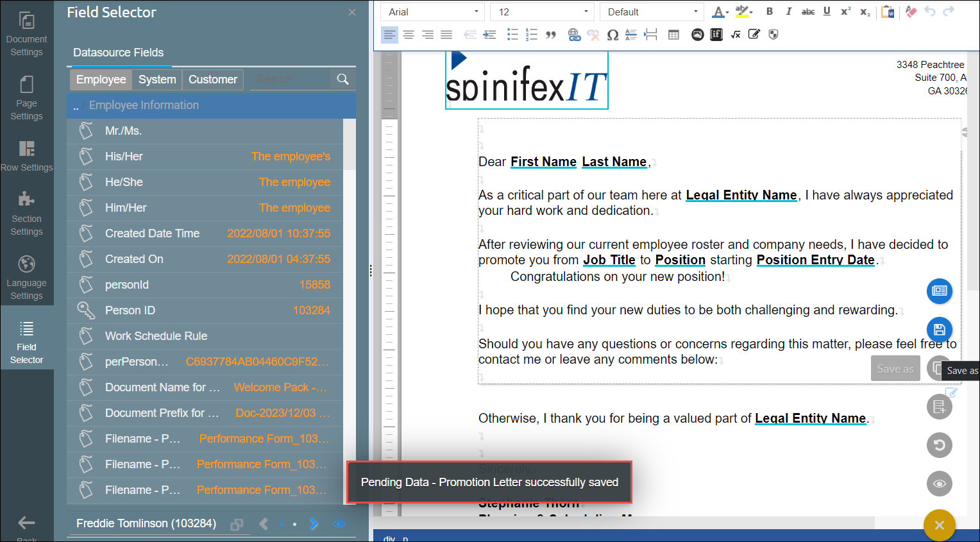Click the insert table icon in toolbar

click(673, 35)
